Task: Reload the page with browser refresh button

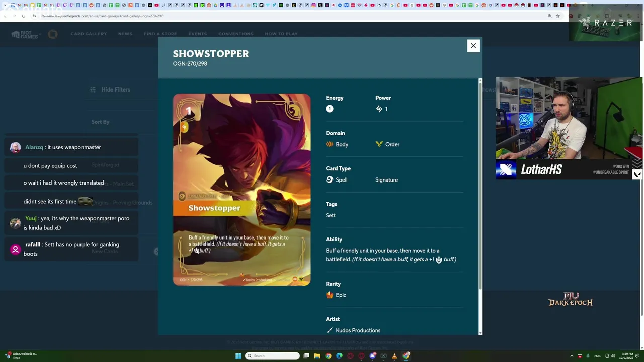Action: coord(23,16)
